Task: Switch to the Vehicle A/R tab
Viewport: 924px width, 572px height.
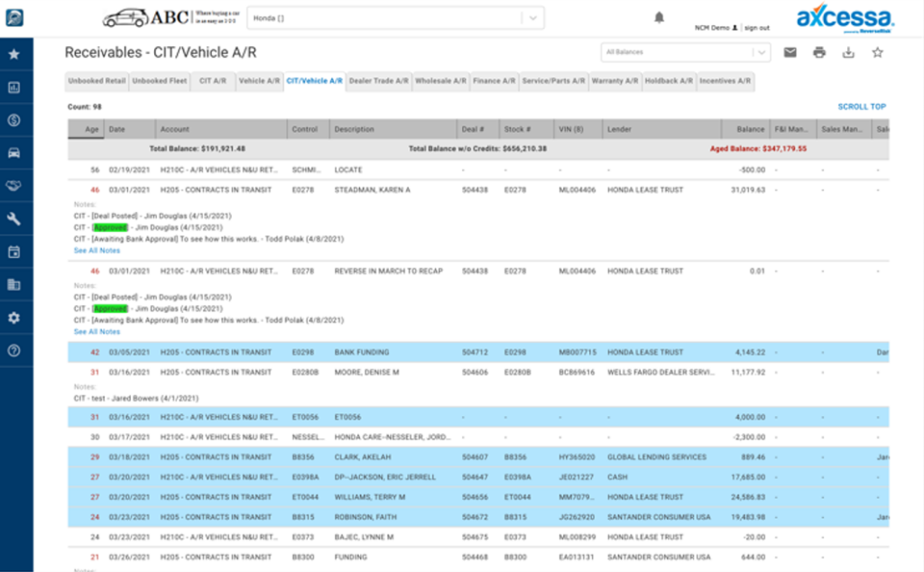Action: (x=259, y=80)
